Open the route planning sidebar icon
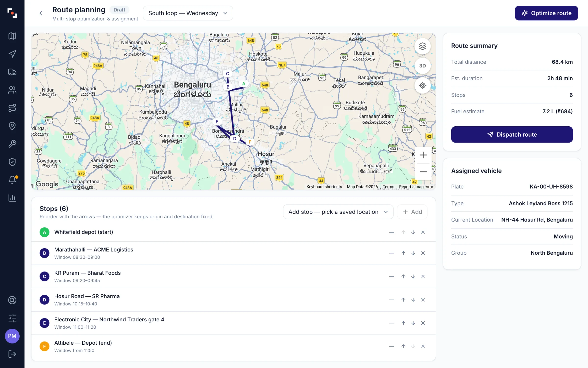This screenshot has width=588, height=368. (x=12, y=108)
